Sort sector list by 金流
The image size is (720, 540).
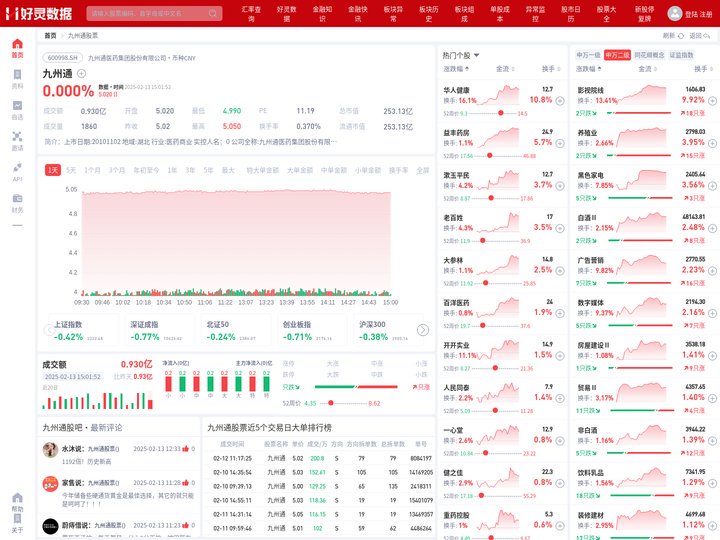pyautogui.click(x=647, y=69)
